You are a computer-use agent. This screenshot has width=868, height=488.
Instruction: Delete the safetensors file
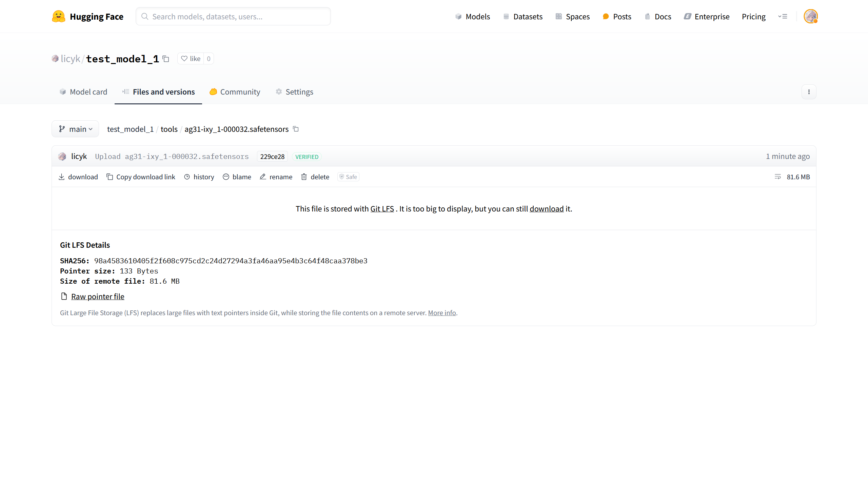point(315,177)
